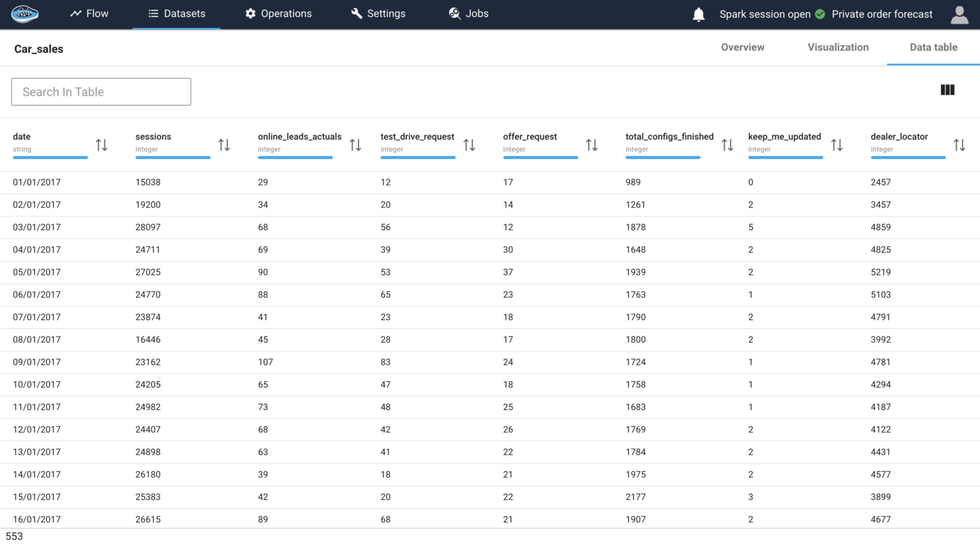Select the test_drive_request column header
Screen dimensions: 980x547
coord(417,136)
